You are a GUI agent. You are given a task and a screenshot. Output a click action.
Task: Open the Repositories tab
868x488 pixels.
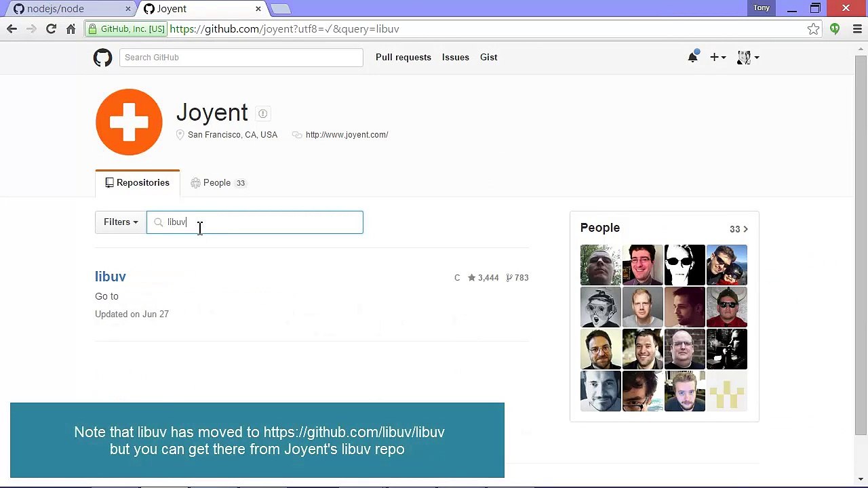(x=138, y=183)
